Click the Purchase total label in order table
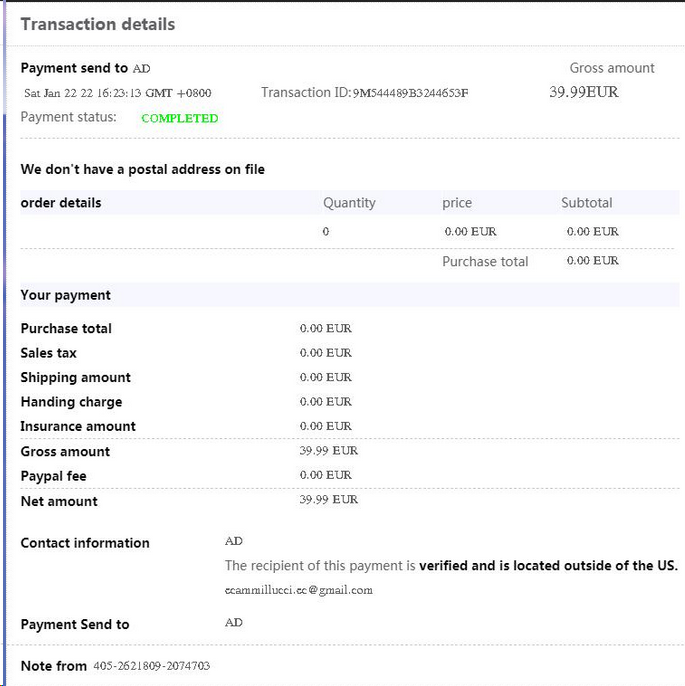 (x=485, y=261)
